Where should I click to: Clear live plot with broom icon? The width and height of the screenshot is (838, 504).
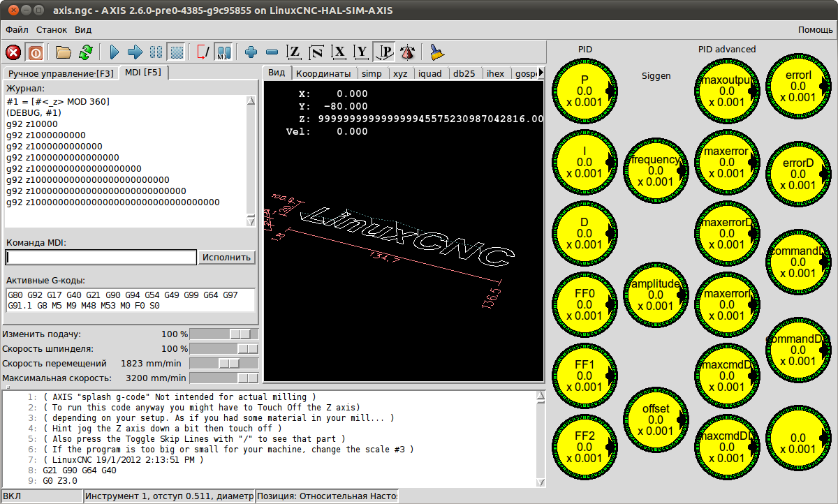click(x=436, y=52)
